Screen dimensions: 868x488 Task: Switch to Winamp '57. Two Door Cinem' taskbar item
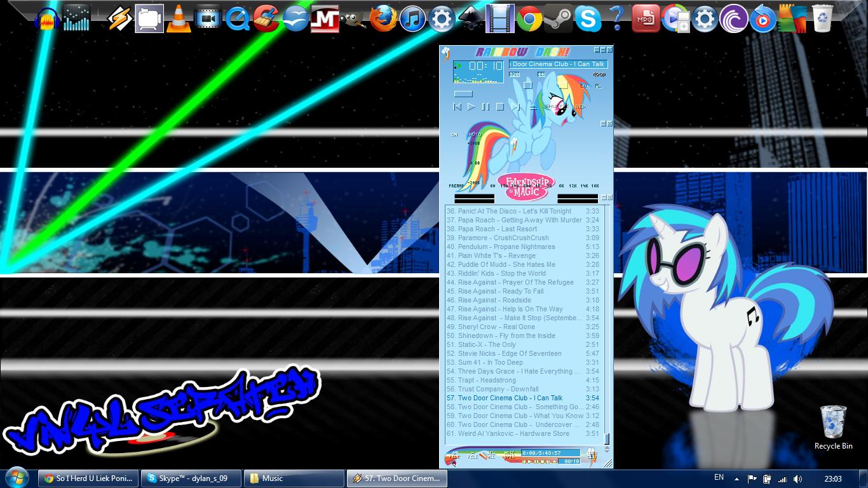coord(397,478)
